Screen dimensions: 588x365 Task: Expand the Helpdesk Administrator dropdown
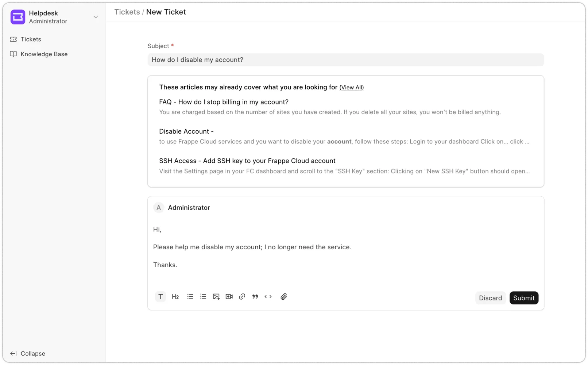pos(96,17)
